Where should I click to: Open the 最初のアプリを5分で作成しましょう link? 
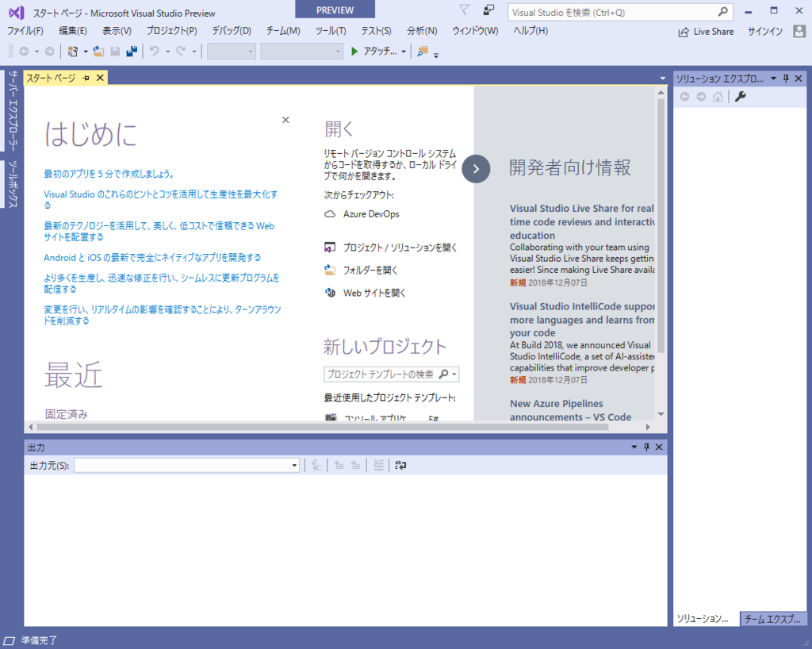coord(109,174)
